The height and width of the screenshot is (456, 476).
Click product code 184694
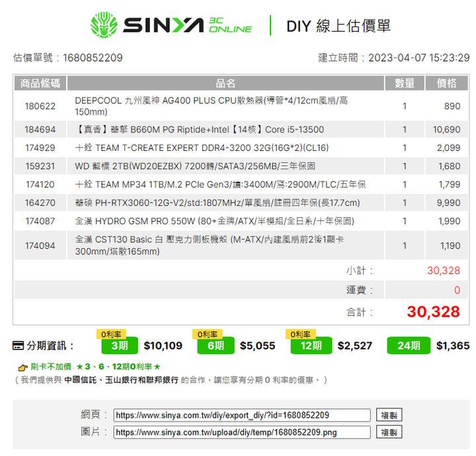(x=40, y=130)
